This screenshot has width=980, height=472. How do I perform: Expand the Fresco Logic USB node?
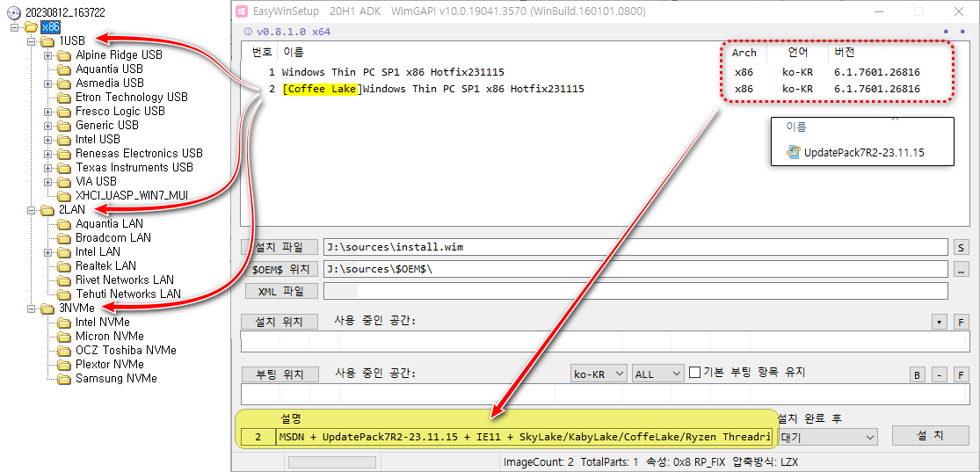(x=48, y=112)
